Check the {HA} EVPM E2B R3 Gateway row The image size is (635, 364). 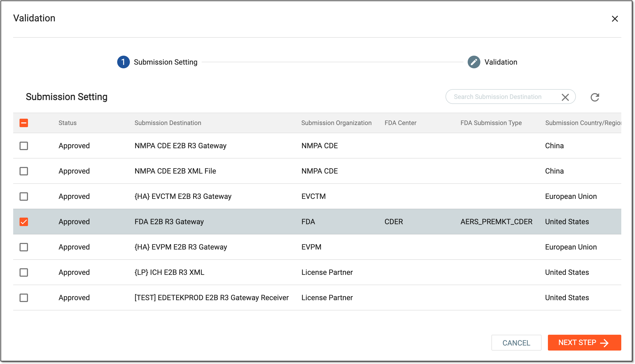point(24,247)
